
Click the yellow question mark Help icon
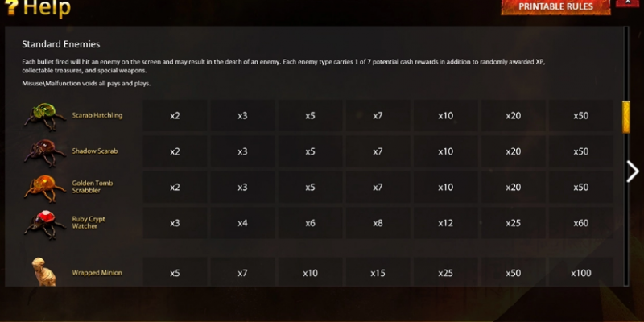pyautogui.click(x=11, y=6)
